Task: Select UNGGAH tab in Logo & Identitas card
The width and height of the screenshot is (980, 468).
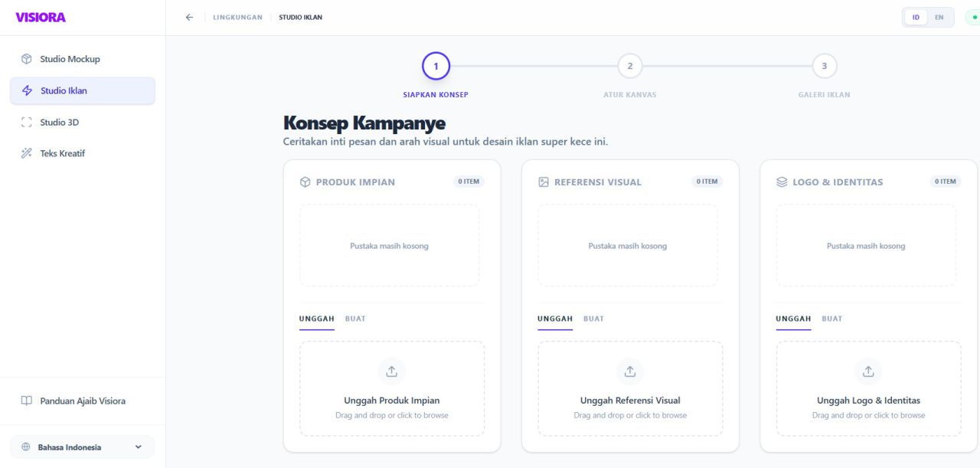Action: tap(793, 319)
